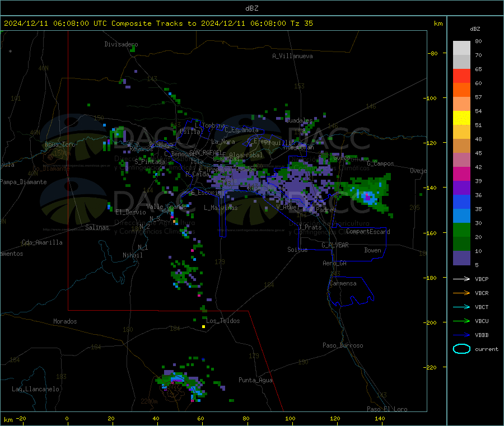Click the Punta_Agua place label
This screenshot has width=504, height=426.
pos(255,380)
